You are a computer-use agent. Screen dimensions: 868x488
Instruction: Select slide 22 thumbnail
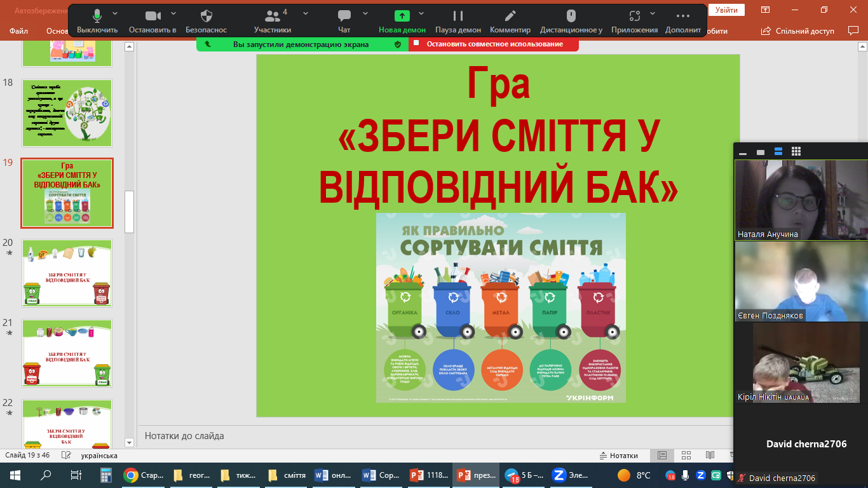67,424
